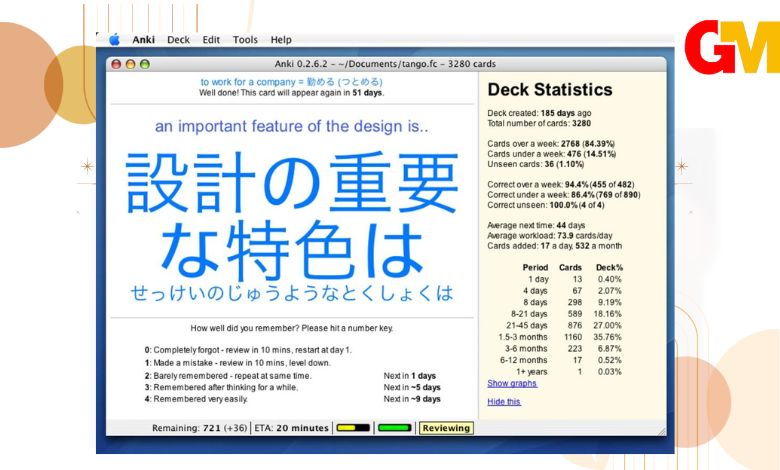
Task: Open the Deck menu
Action: 178,40
